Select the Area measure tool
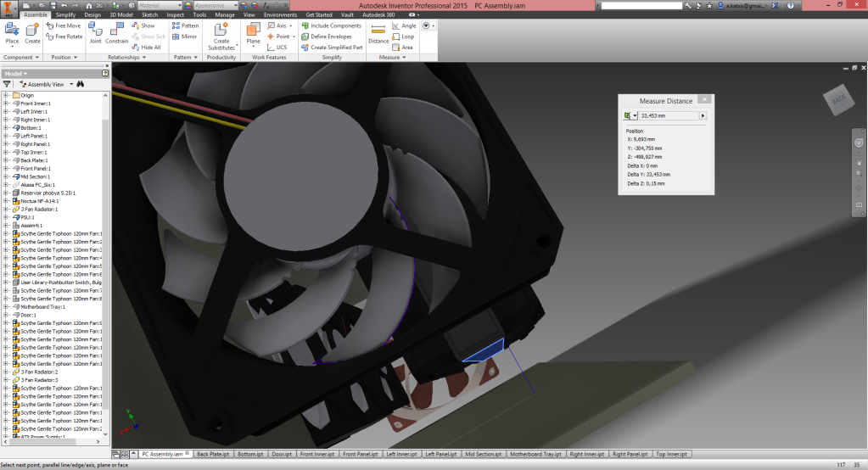 [x=402, y=47]
